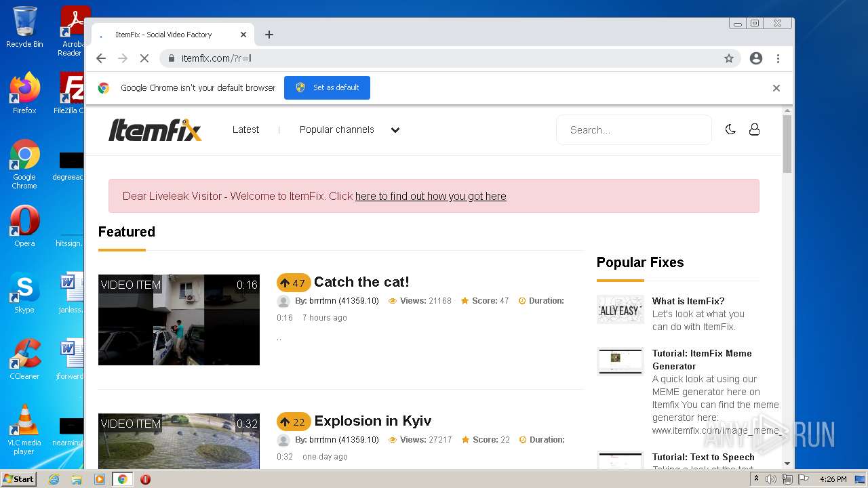This screenshot has width=868, height=488.
Task: Open the Chrome three-dot menu
Action: [x=778, y=58]
